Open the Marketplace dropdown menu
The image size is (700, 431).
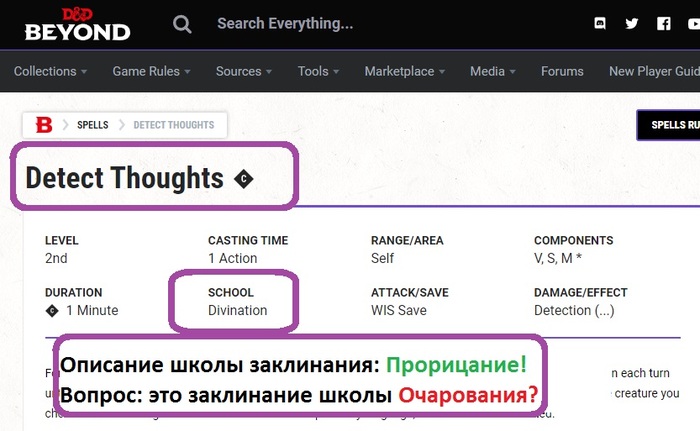click(405, 72)
